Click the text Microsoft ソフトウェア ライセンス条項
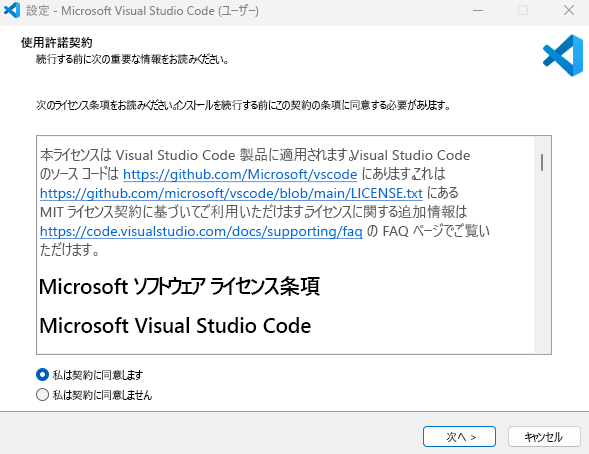Image resolution: width=589 pixels, height=454 pixels. pos(180,287)
